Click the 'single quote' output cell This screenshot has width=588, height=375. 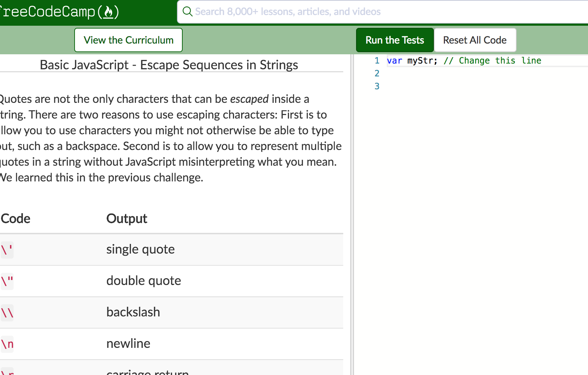pos(141,249)
